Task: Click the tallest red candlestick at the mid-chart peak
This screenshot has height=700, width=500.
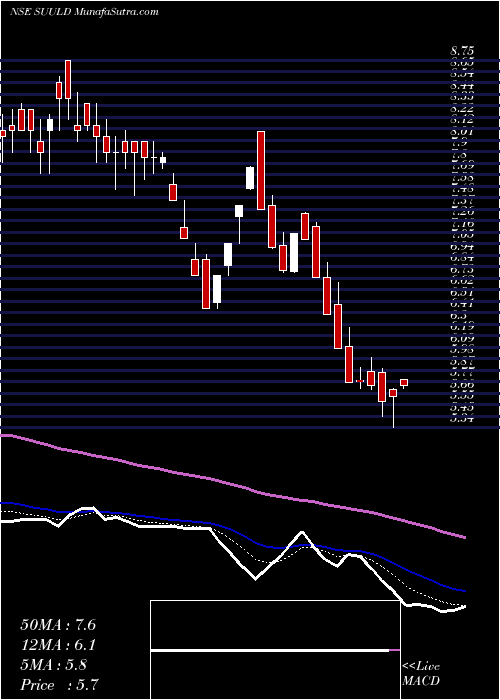Action: (261, 170)
